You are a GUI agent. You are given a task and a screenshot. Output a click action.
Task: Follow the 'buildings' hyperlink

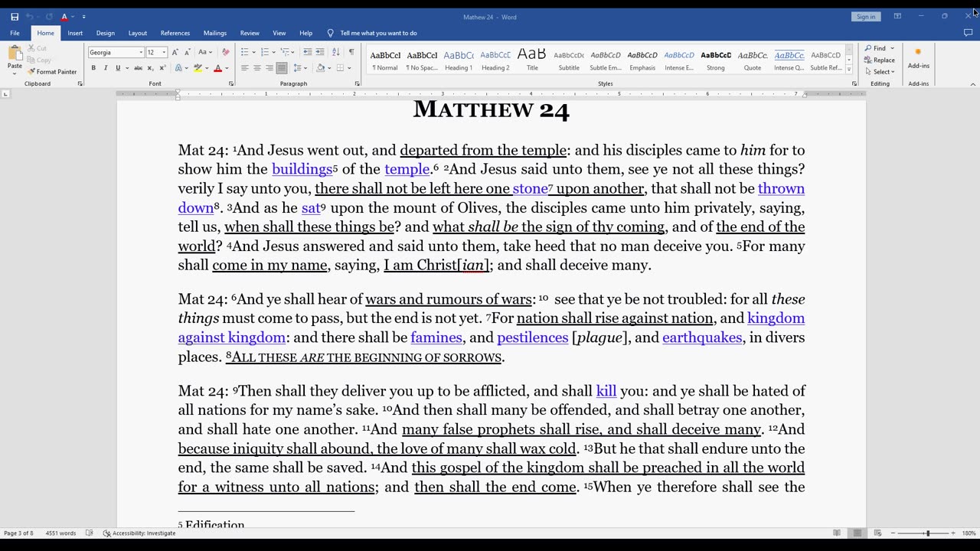pos(302,169)
